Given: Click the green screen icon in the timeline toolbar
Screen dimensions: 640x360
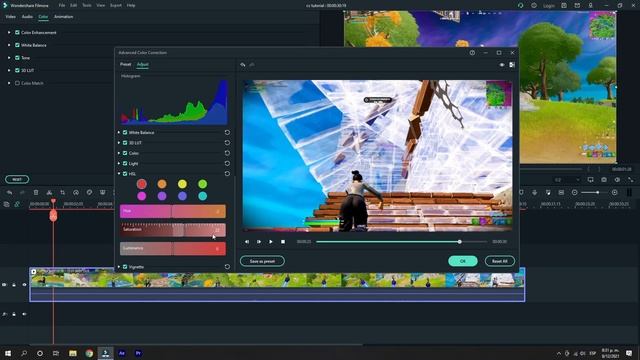Looking at the screenshot, I should (x=102, y=192).
